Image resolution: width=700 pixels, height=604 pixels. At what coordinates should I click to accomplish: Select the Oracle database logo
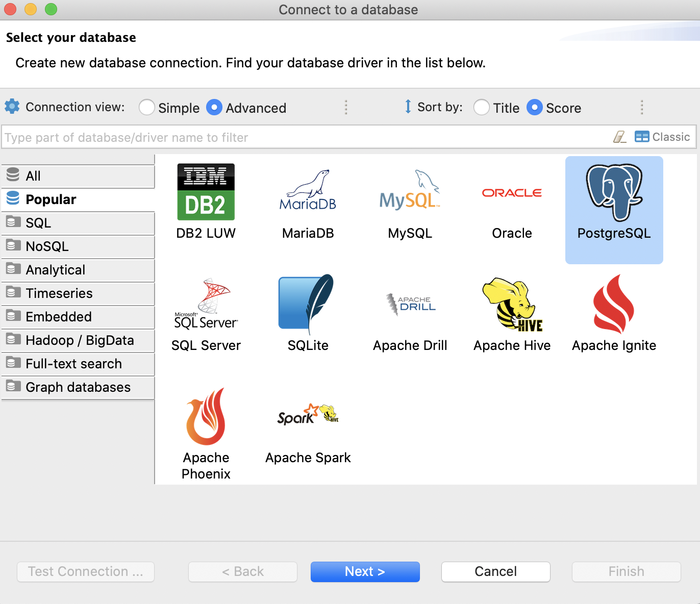click(512, 193)
